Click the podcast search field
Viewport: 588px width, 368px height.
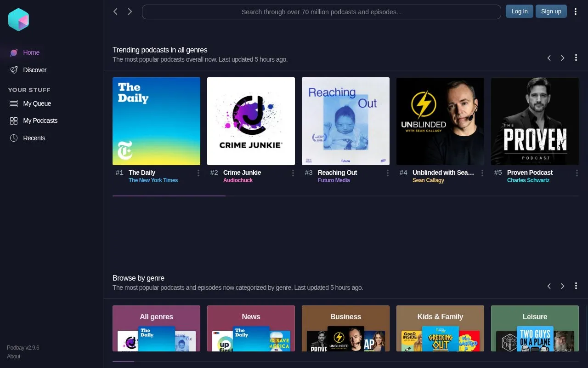(322, 12)
